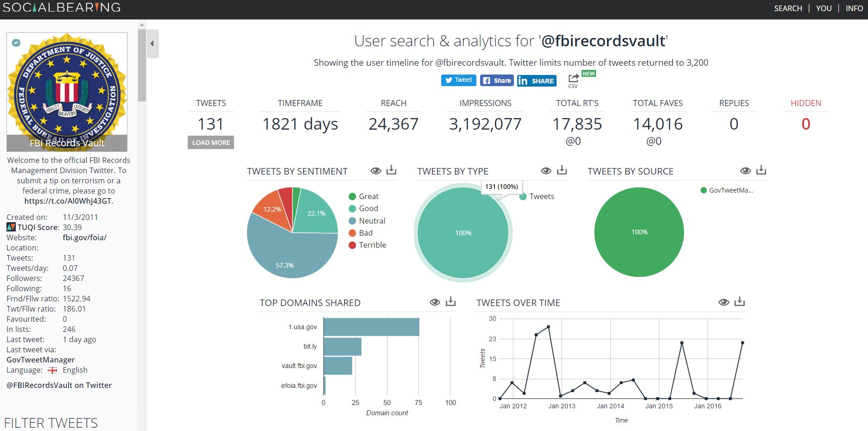Download the Tweets by Source chart

point(761,170)
